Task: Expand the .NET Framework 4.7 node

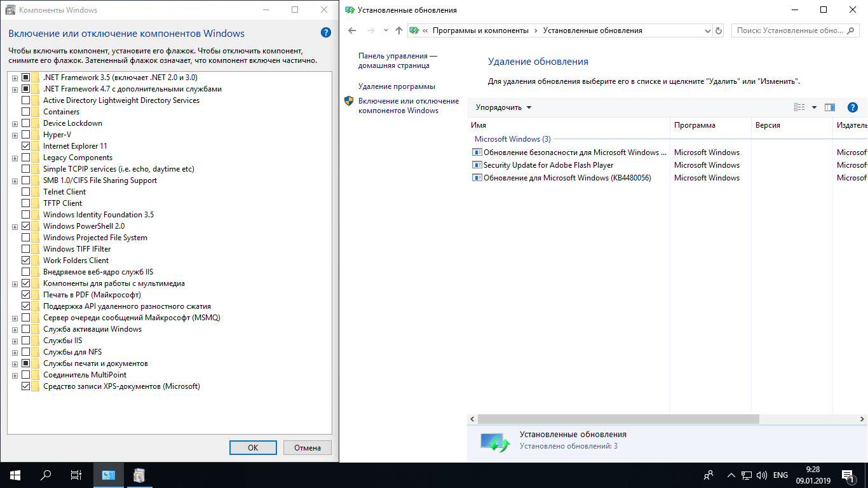Action: [x=15, y=89]
